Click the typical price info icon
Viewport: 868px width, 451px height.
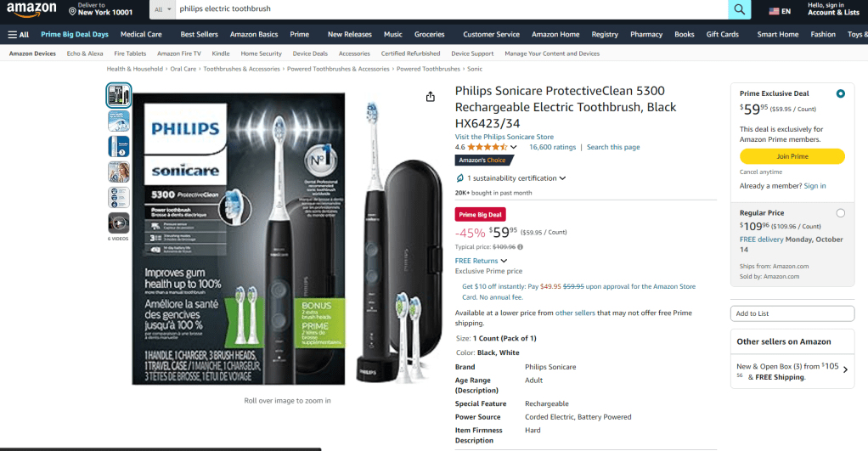point(521,247)
